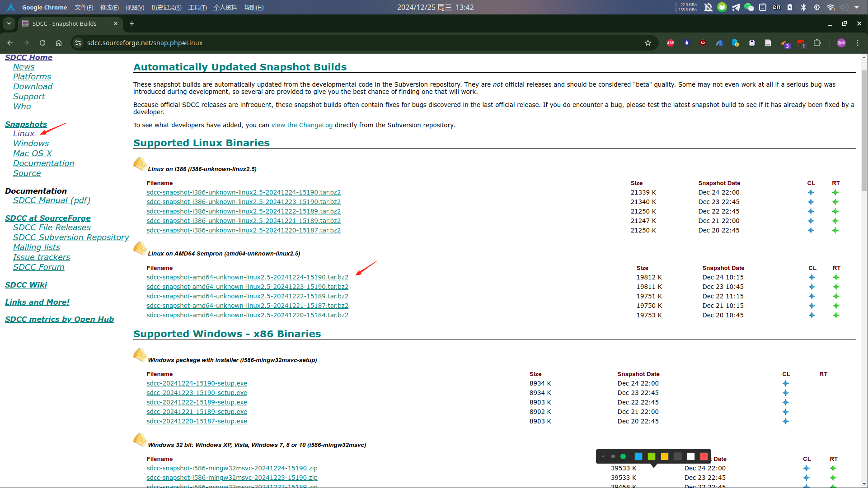Pick the blue color swatch in annotation bar
The image size is (868, 488).
coord(638,456)
